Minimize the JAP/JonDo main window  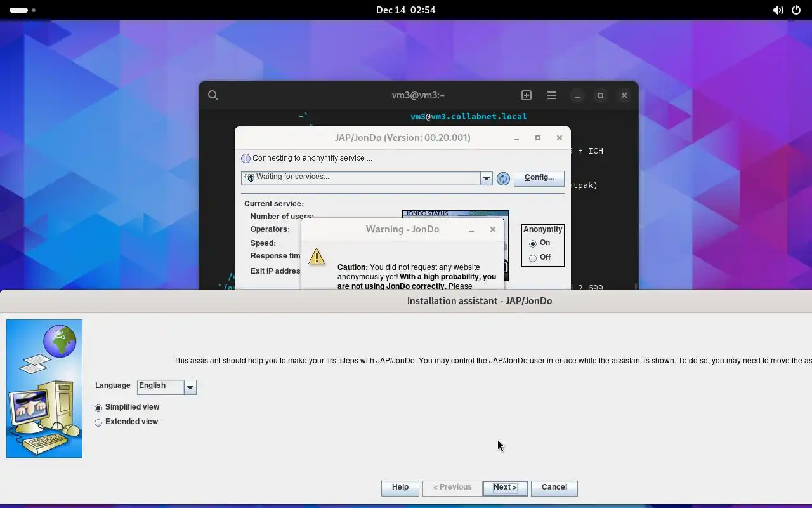tap(516, 138)
